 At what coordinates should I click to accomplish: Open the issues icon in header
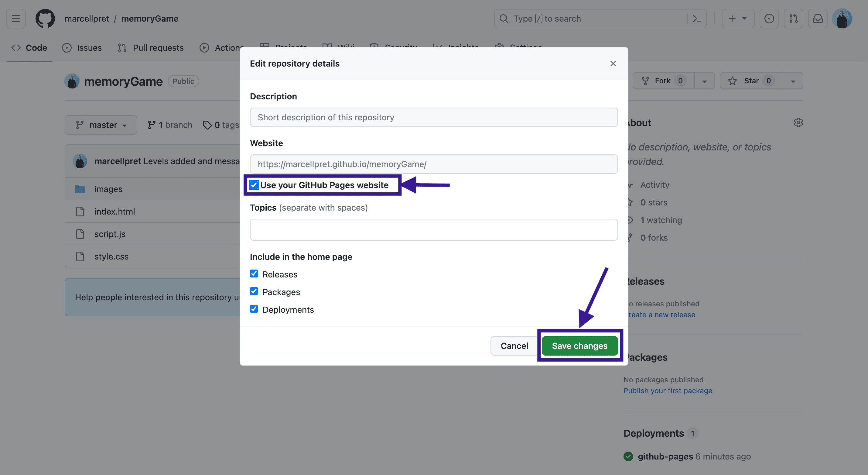[x=769, y=19]
